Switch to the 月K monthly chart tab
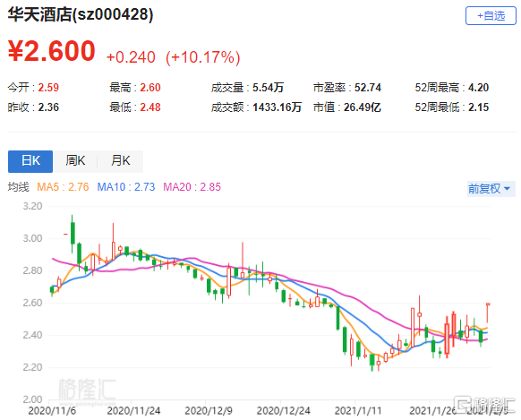The width and height of the screenshot is (521, 420). coord(120,161)
